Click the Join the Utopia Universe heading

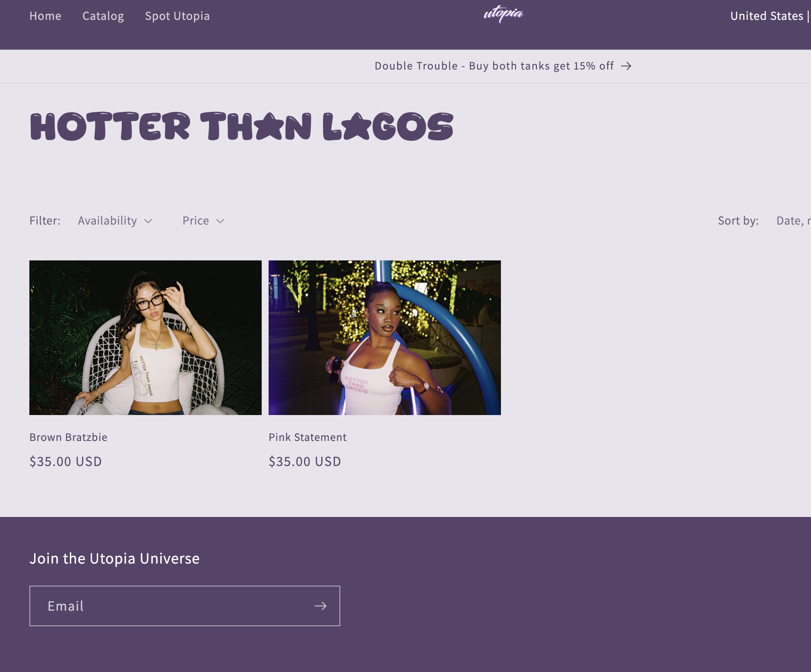click(x=114, y=558)
